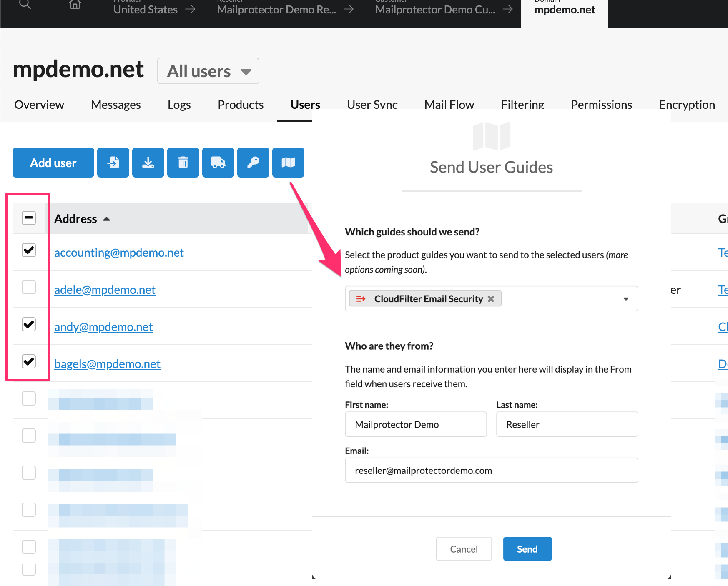Uncheck bagels@mpdemo.net checkbox
The height and width of the screenshot is (586, 728).
coord(29,361)
